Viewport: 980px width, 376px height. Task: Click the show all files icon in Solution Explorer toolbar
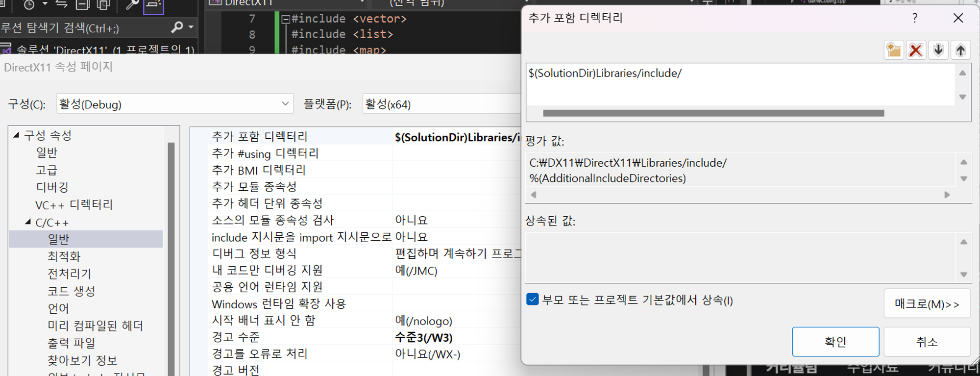[x=103, y=5]
